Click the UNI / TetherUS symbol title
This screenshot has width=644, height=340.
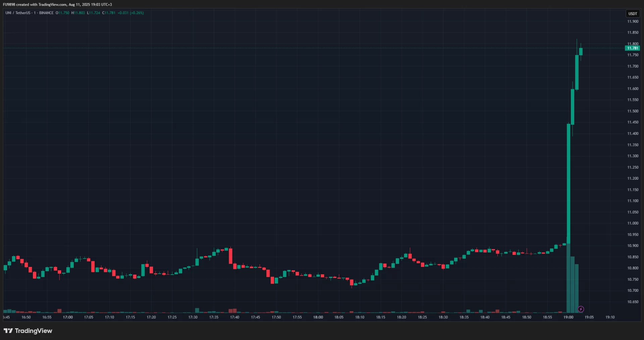18,13
